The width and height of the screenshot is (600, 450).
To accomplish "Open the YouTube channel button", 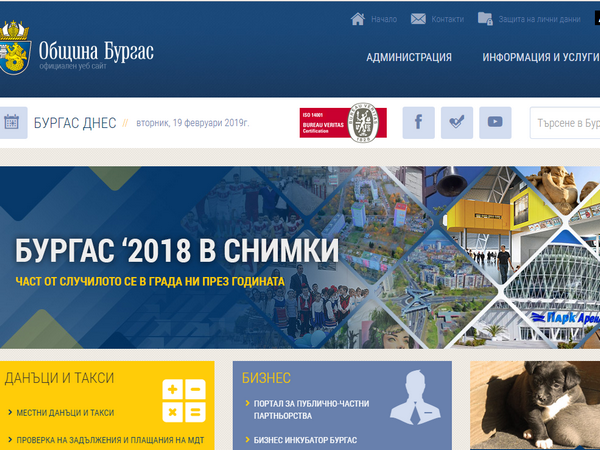I will 495,122.
